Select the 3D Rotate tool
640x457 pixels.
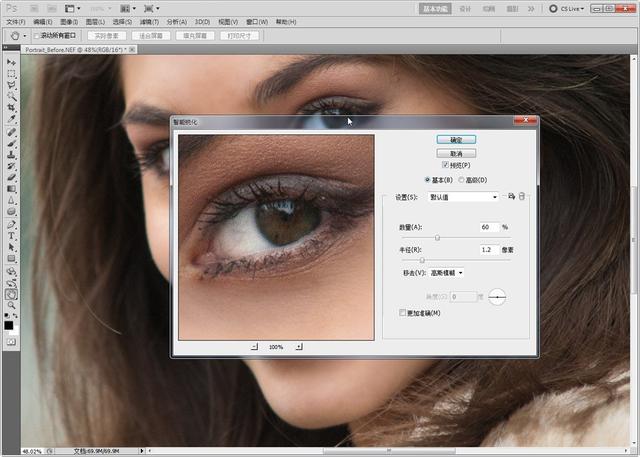pyautogui.click(x=11, y=272)
